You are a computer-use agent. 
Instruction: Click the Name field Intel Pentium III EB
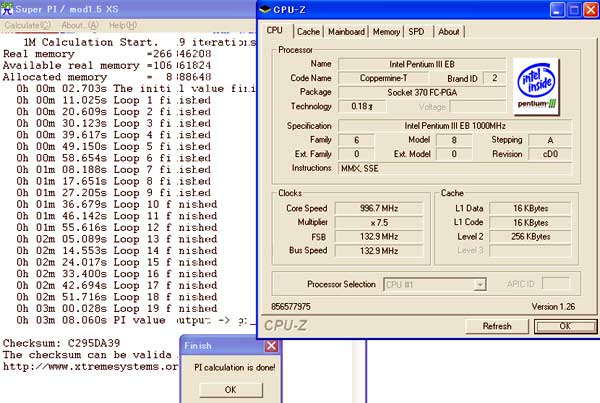pyautogui.click(x=422, y=64)
